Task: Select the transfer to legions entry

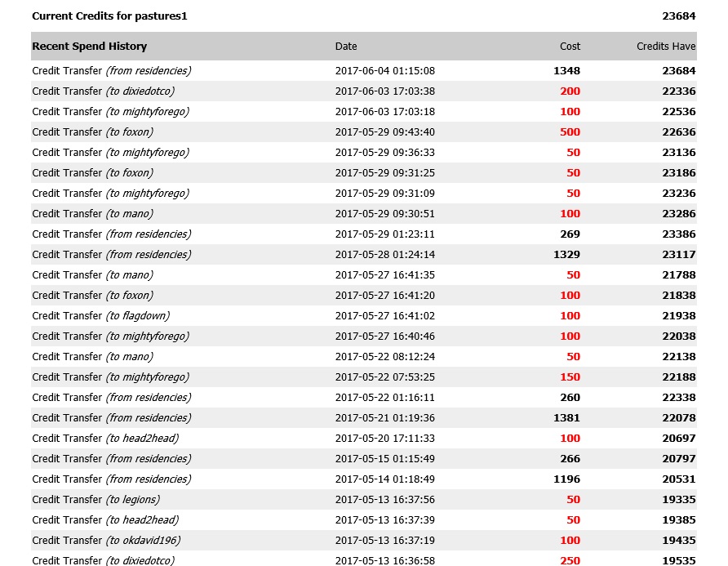Action: click(x=96, y=500)
